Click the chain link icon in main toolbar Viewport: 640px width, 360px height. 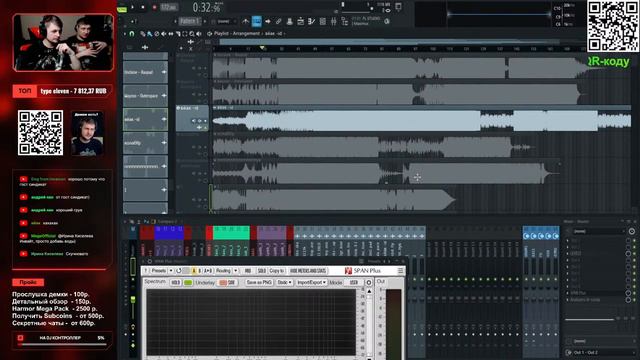click(278, 21)
